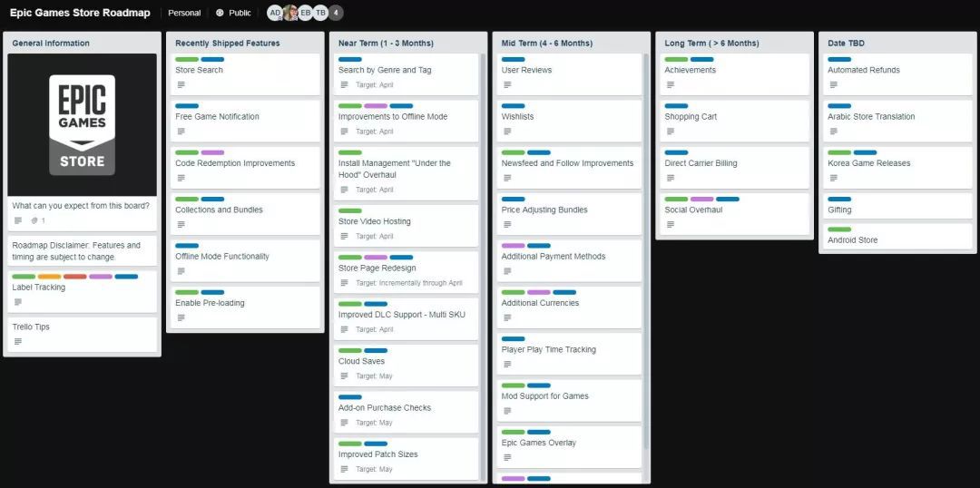Click description icon on Automated Refunds card
Screen dimensions: 980x488
(x=833, y=84)
